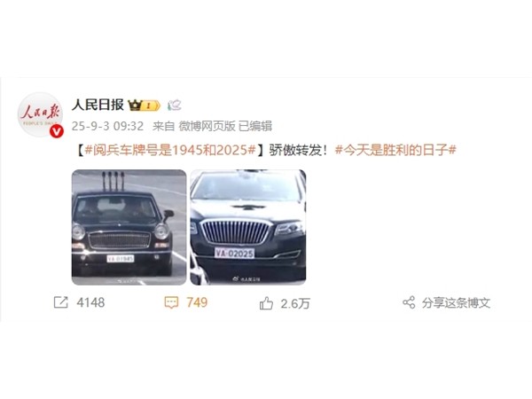Open the VA-01945 car photo thumbnail
The width and height of the screenshot is (532, 399).
pos(129,227)
